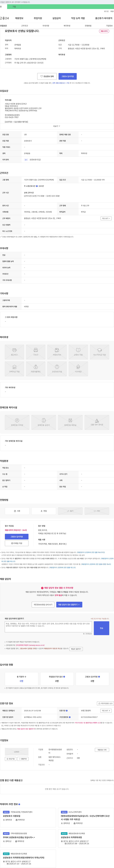Switch to the 우대사항 tab
This screenshot has width=114, height=868.
tap(46, 26)
